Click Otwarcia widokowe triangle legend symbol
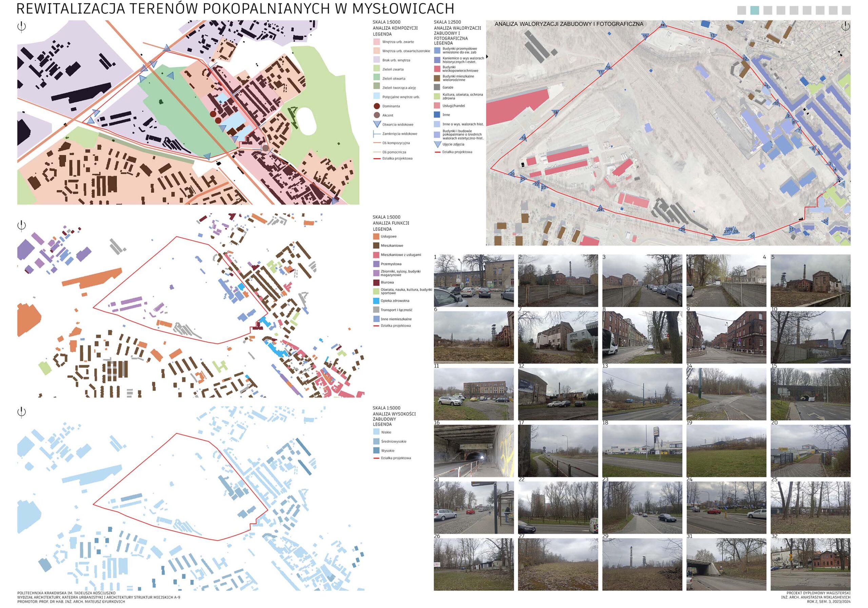Image resolution: width=868 pixels, height=608 pixels. [377, 124]
